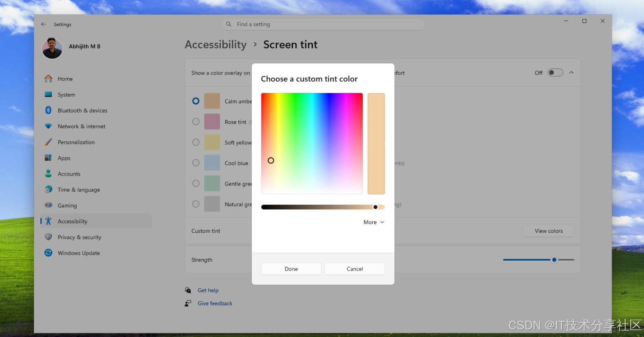Open the Accounts person icon
The width and height of the screenshot is (644, 337).
coord(49,173)
